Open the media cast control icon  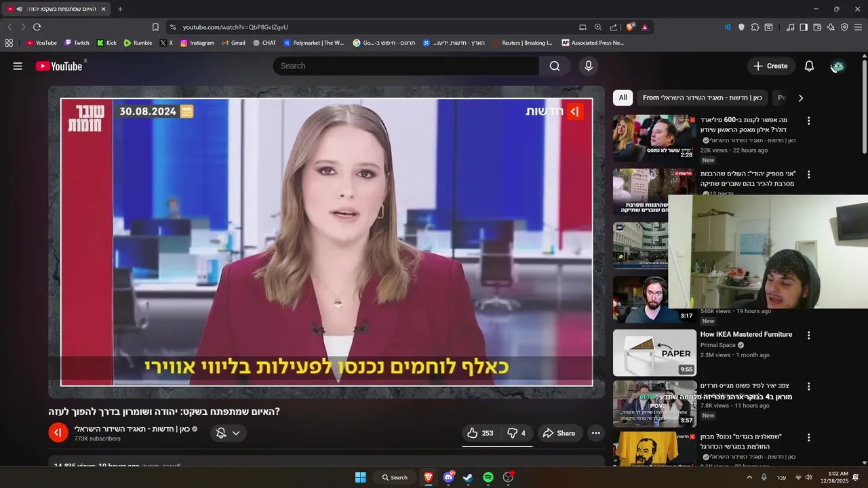click(x=583, y=27)
